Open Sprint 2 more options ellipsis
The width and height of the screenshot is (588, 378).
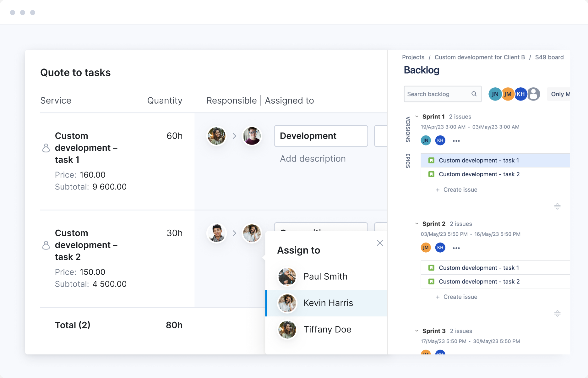pos(456,248)
